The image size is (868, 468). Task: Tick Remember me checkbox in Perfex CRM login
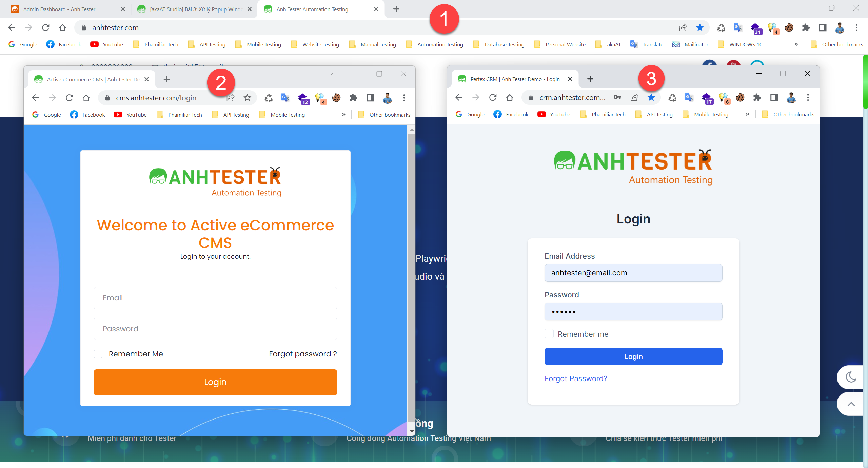point(549,334)
